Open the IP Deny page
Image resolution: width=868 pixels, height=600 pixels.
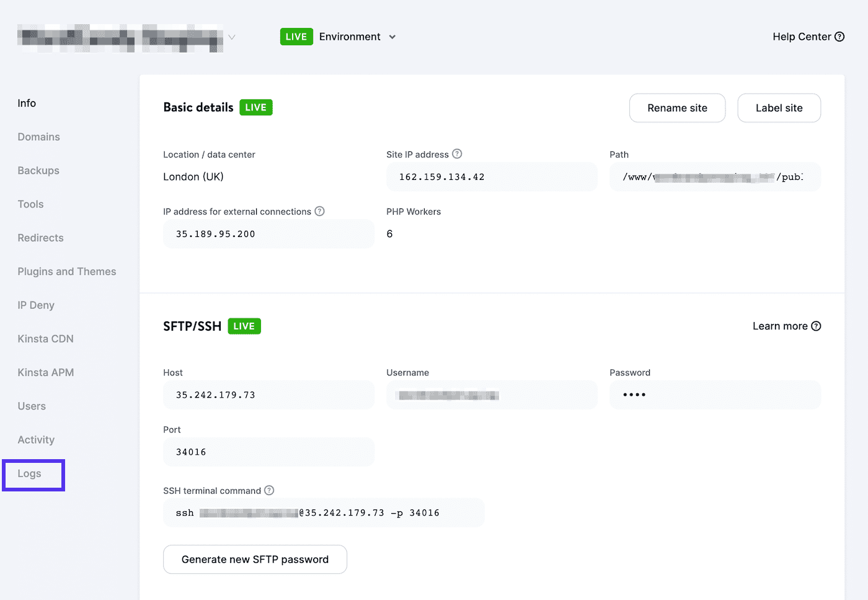36,305
